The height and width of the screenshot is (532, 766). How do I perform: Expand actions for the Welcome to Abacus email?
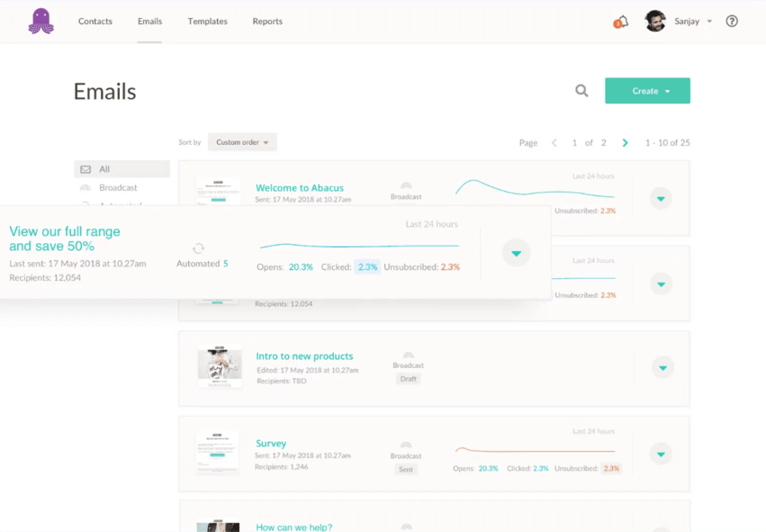(661, 198)
